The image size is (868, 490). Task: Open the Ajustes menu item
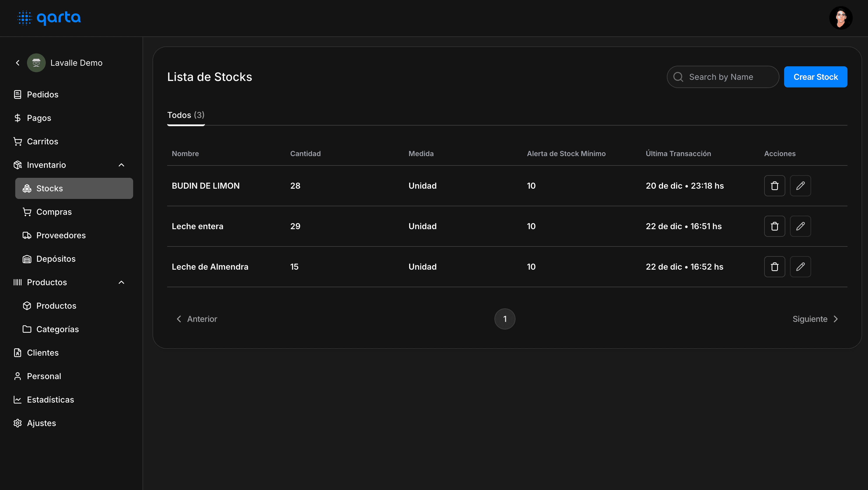pos(41,423)
